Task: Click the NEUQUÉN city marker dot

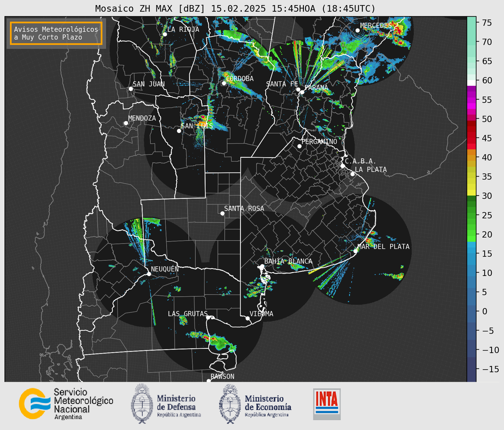Action: coord(149,274)
